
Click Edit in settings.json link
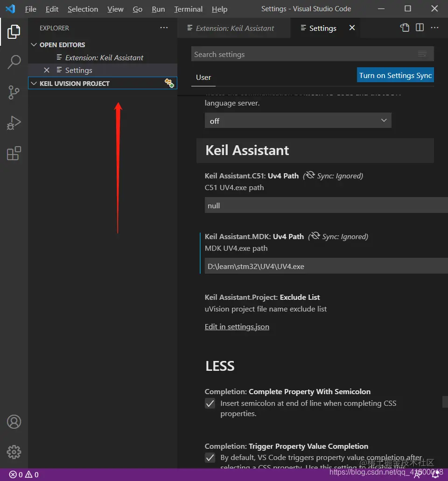click(237, 327)
